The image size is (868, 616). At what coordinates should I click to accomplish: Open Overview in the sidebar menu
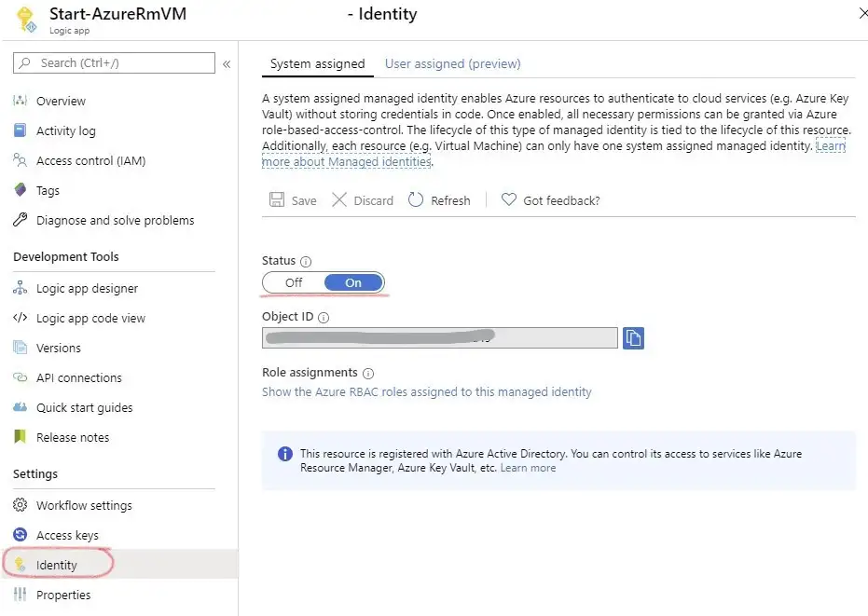pos(61,101)
